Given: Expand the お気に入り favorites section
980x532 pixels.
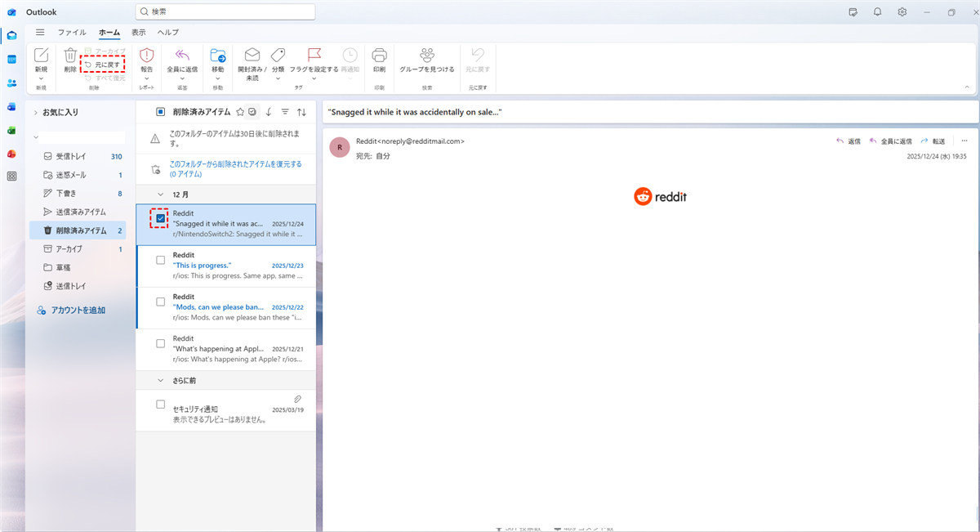Looking at the screenshot, I should coord(36,112).
